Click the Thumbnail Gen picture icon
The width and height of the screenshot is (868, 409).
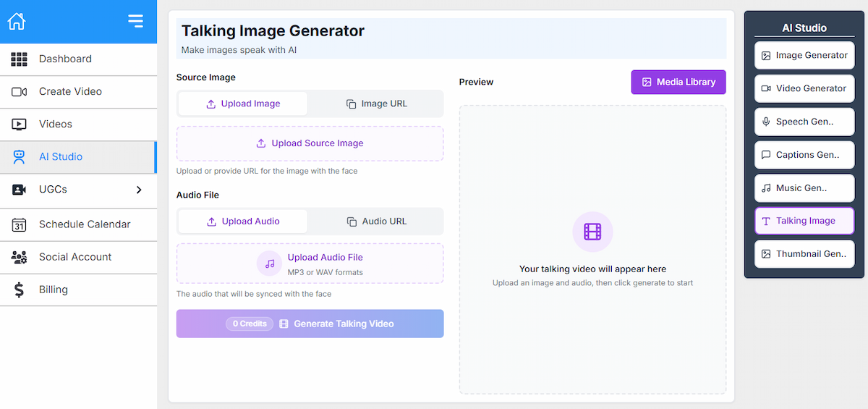tap(766, 254)
